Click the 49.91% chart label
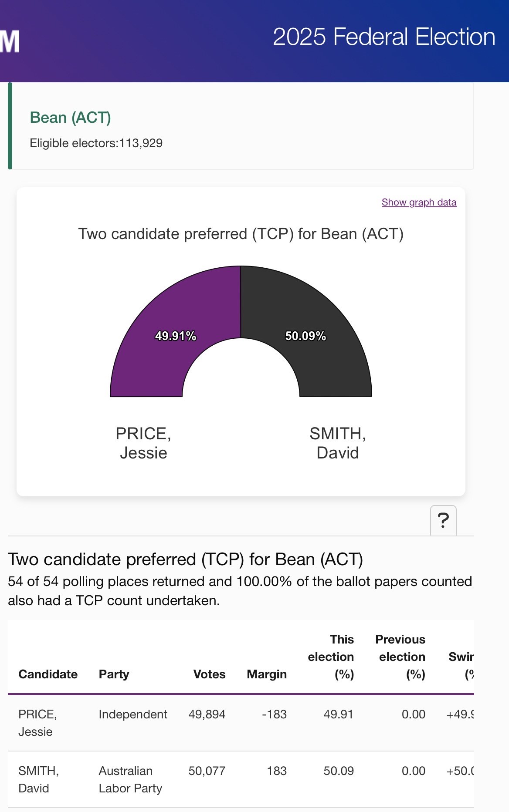The width and height of the screenshot is (509, 812). point(176,336)
